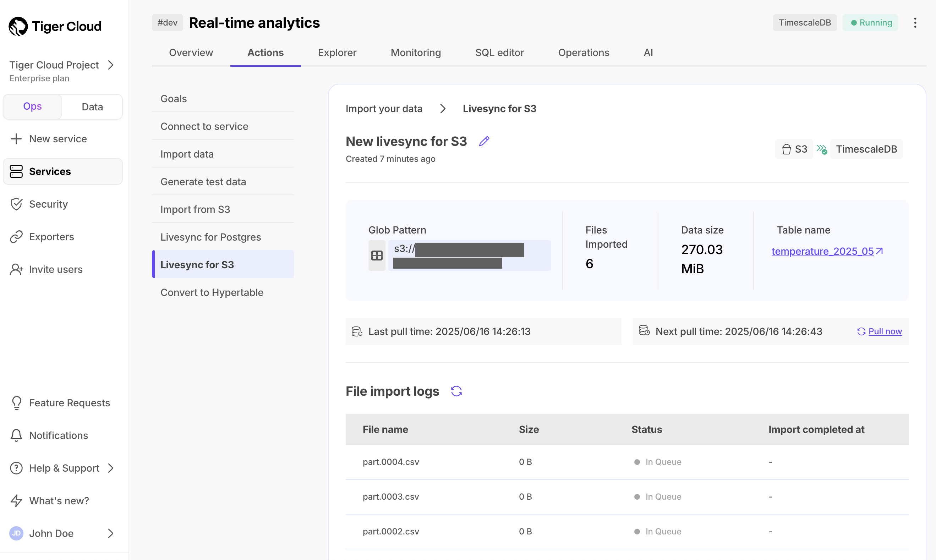The width and height of the screenshot is (936, 560).
Task: Click the In Queue status for part.0004.csv
Action: pyautogui.click(x=658, y=462)
